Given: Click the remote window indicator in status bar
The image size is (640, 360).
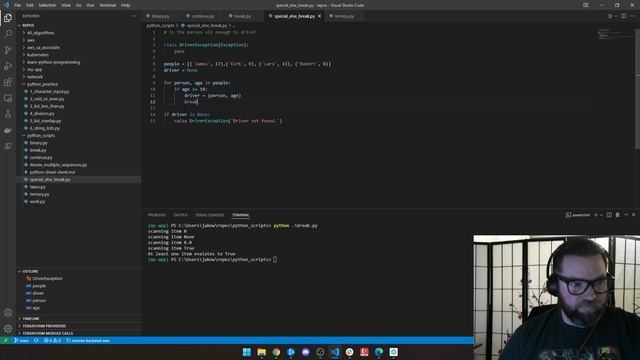Looking at the screenshot, I should (5, 340).
